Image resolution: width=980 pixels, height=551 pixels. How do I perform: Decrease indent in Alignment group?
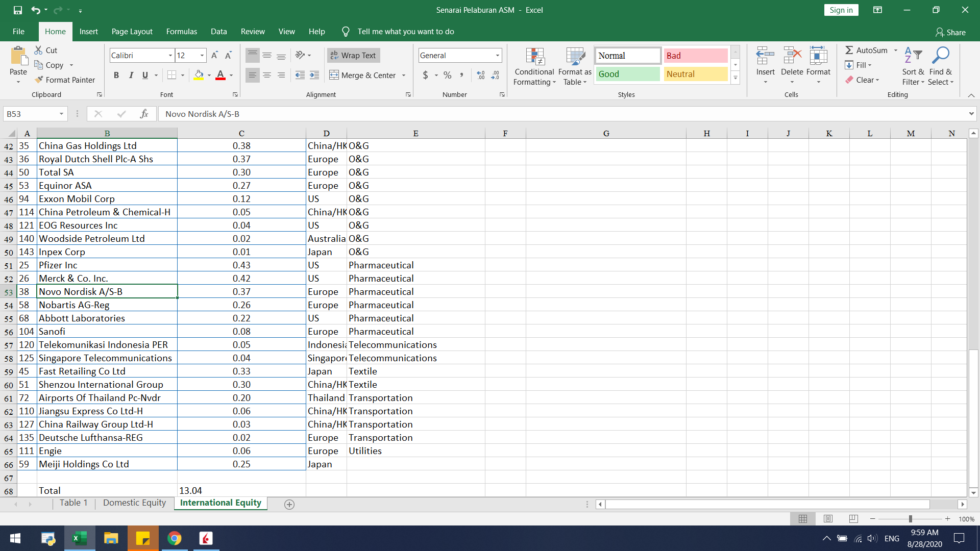(300, 75)
